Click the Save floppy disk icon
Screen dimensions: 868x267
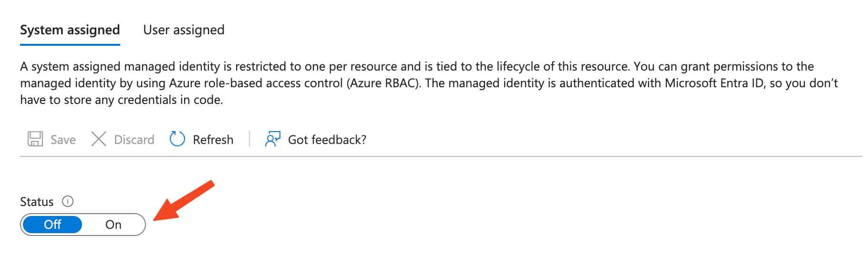[35, 139]
